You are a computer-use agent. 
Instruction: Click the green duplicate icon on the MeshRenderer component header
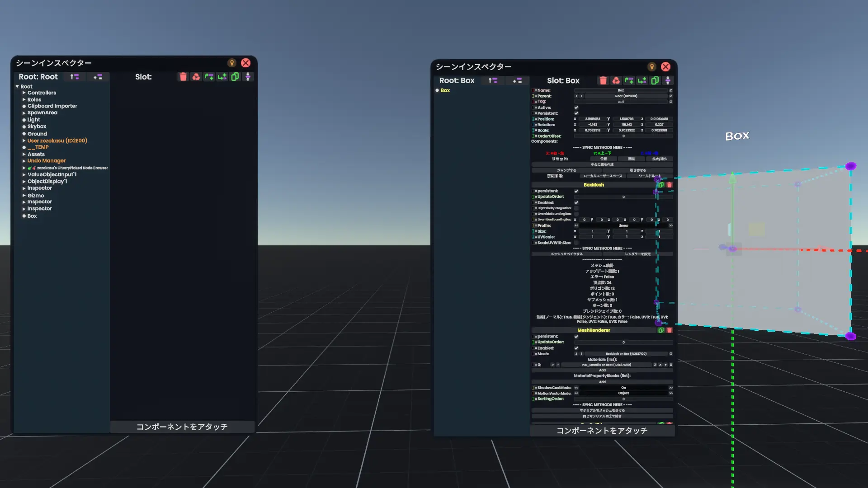(661, 330)
